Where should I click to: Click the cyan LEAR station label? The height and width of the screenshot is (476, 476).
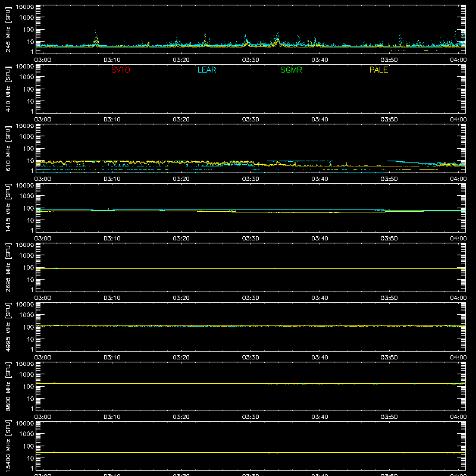click(x=206, y=70)
